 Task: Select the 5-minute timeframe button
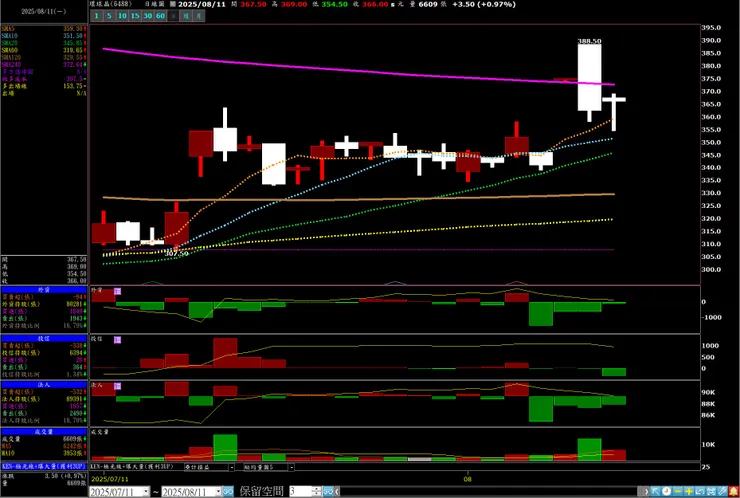(109, 16)
